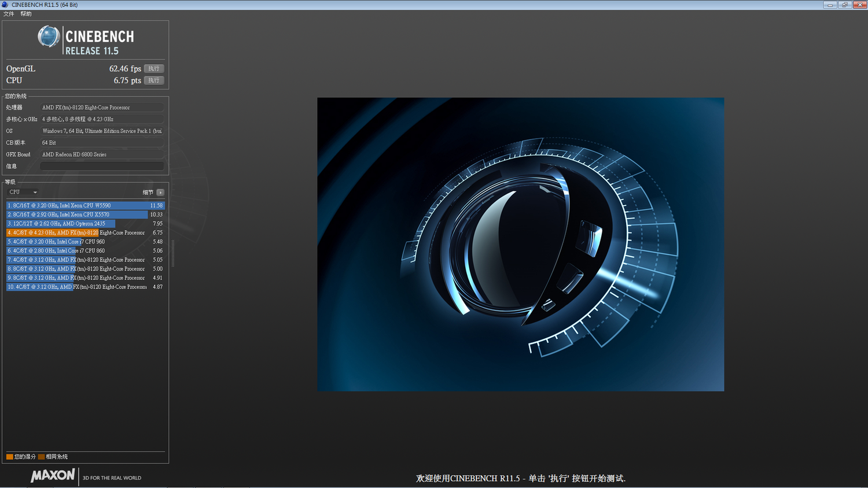
Task: Open the 文件 menu
Action: coord(9,14)
